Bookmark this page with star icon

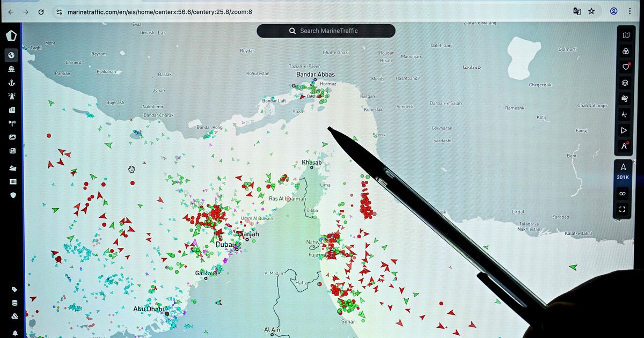591,11
